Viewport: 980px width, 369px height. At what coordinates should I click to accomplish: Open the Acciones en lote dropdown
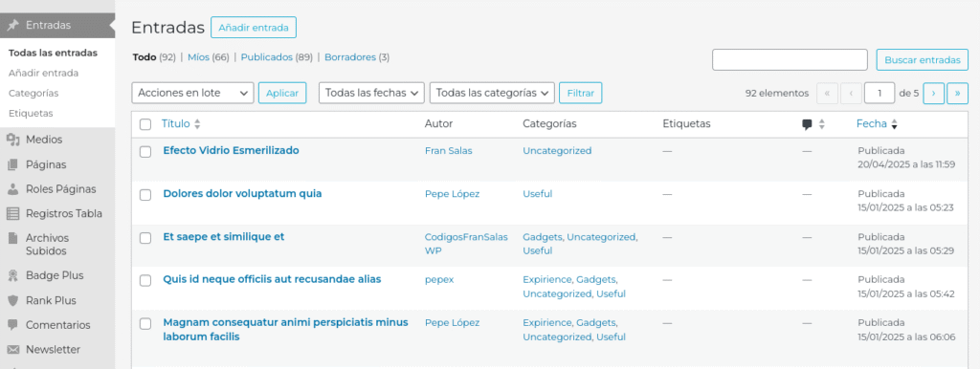pyautogui.click(x=192, y=93)
